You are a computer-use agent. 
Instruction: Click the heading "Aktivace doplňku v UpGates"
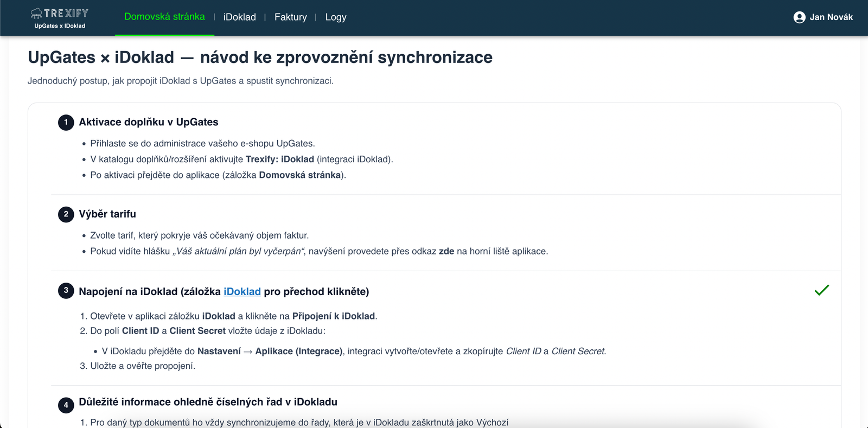[x=149, y=122]
